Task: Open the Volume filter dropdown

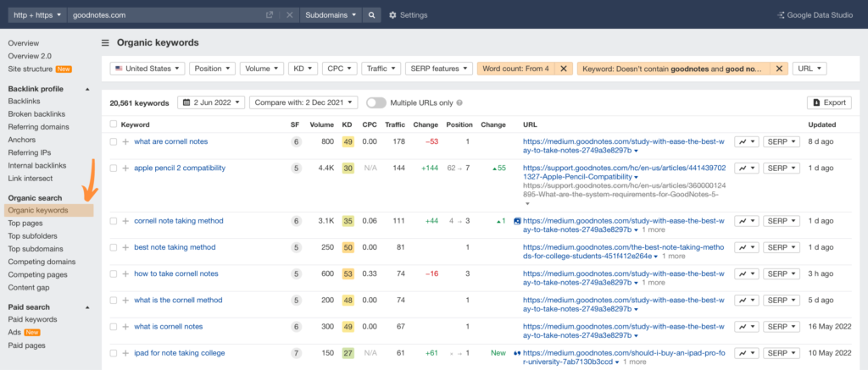Action: pyautogui.click(x=263, y=69)
